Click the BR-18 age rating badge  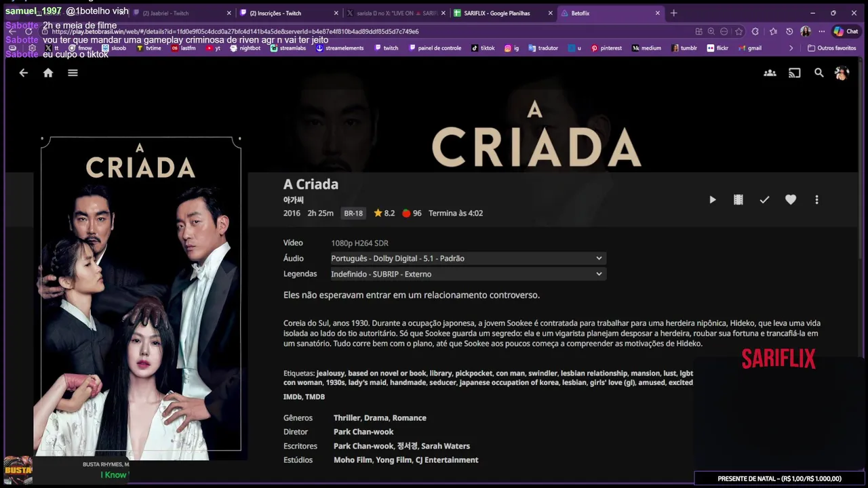click(353, 213)
